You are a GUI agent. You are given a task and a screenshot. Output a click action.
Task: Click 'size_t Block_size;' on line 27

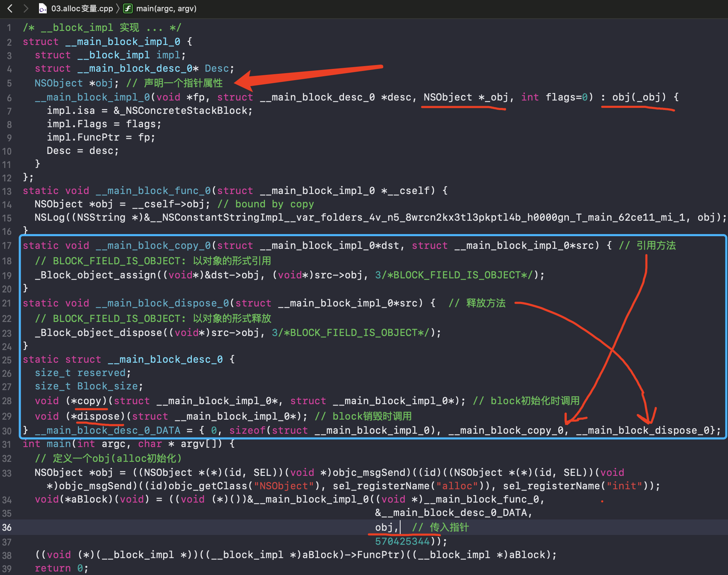(89, 386)
